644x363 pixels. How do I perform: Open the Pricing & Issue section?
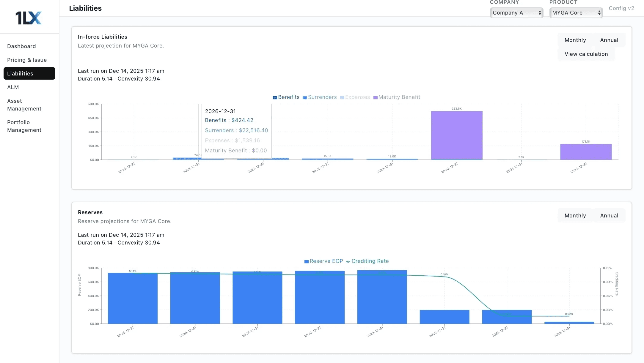tap(27, 60)
